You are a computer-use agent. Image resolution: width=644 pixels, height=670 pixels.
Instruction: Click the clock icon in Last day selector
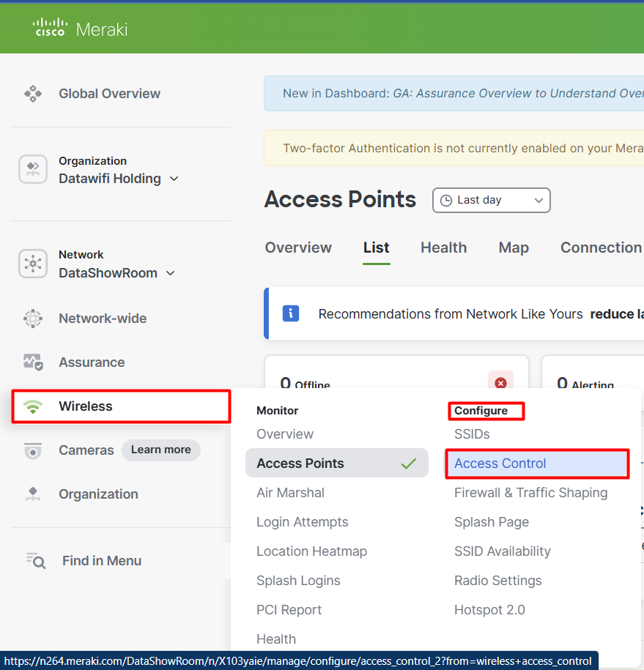(x=446, y=201)
